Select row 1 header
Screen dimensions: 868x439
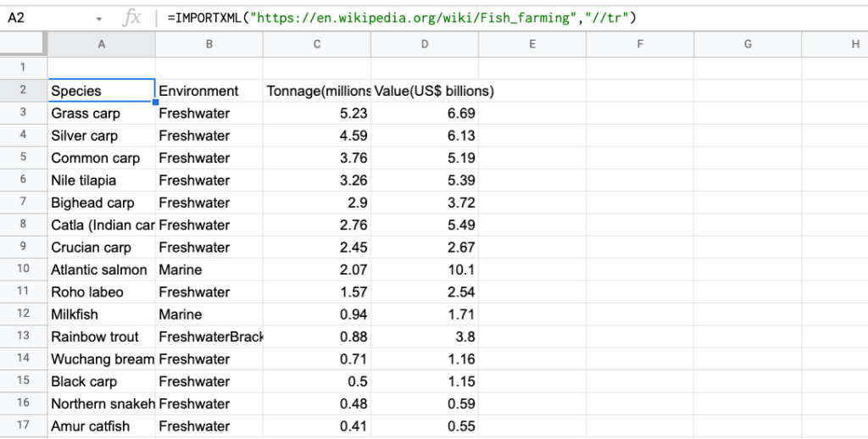pos(24,68)
